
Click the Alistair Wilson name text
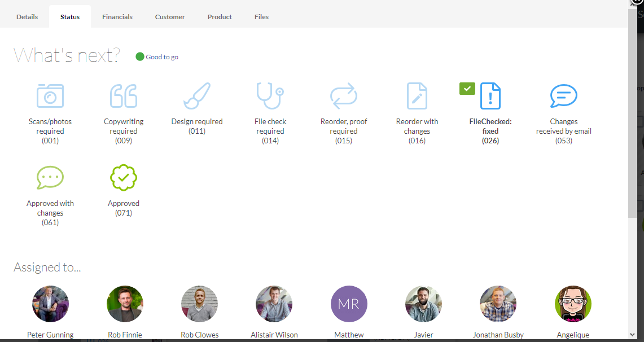point(274,335)
